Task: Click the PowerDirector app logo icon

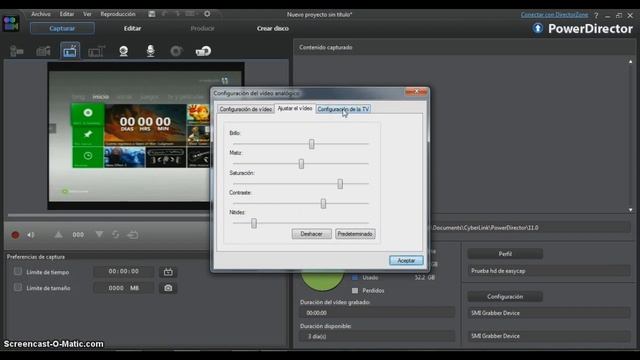Action: pyautogui.click(x=11, y=23)
